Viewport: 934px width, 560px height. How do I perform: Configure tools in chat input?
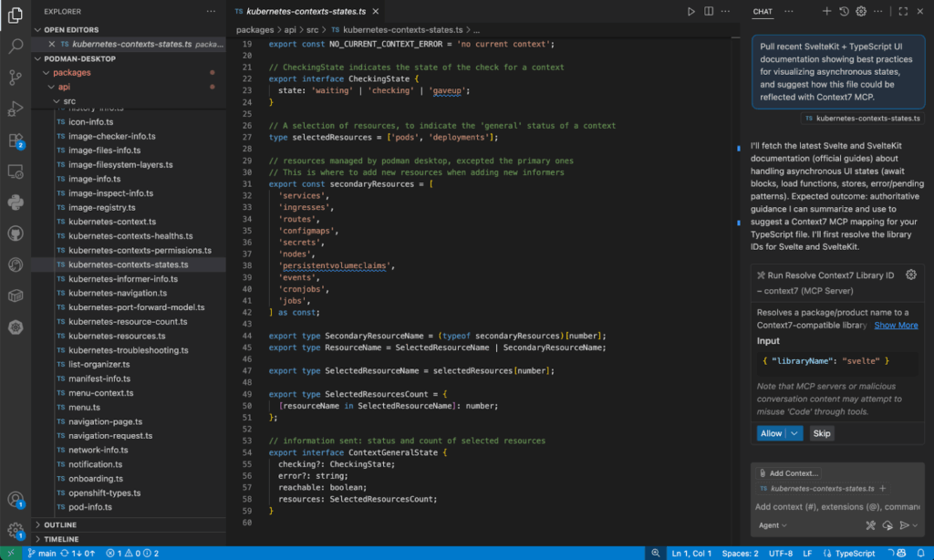871,525
